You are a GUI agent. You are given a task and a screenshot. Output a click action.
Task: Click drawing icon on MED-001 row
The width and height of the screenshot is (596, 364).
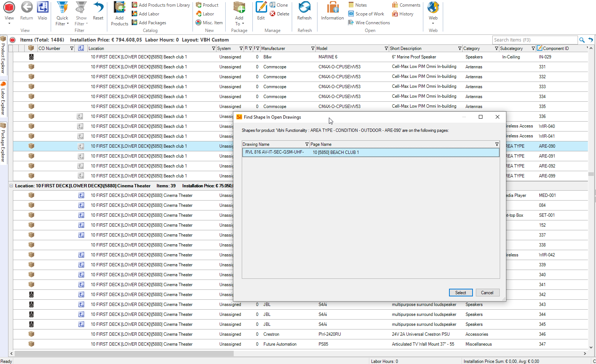(81, 195)
